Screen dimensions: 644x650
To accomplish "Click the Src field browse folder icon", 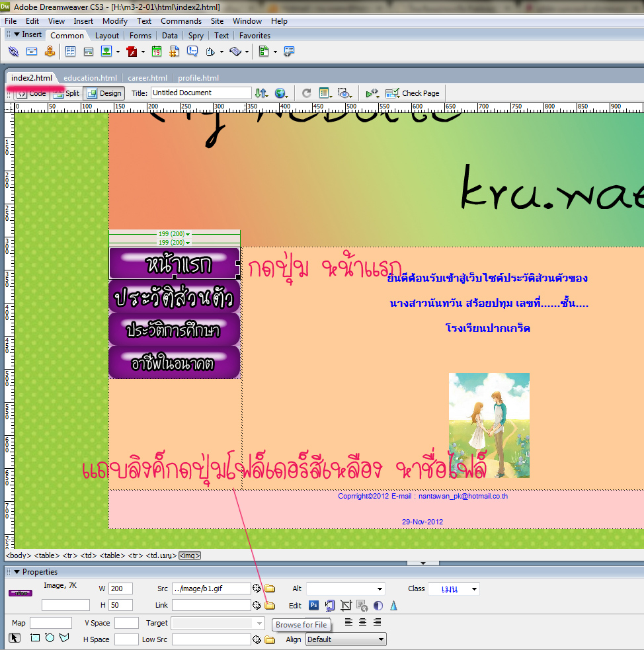I will coord(270,589).
